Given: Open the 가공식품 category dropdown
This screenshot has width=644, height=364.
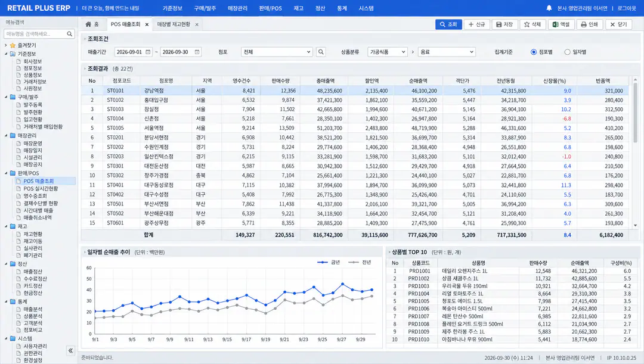Looking at the screenshot, I should pyautogui.click(x=388, y=52).
